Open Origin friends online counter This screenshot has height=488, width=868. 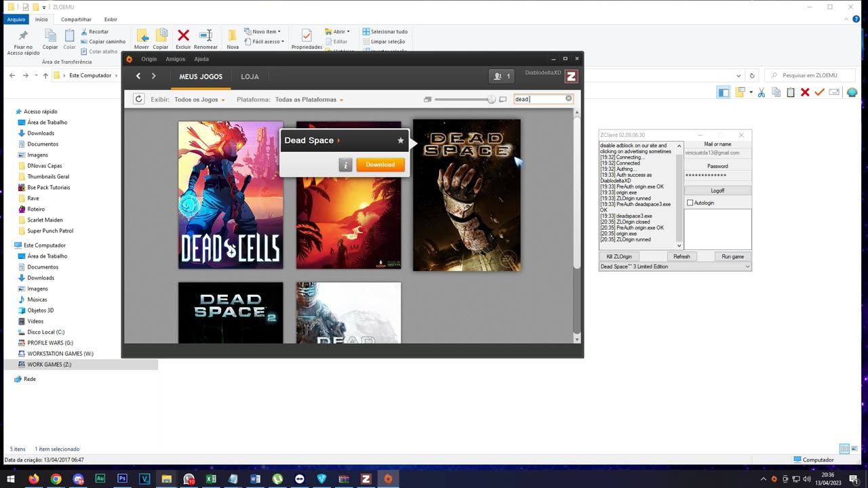tap(501, 77)
